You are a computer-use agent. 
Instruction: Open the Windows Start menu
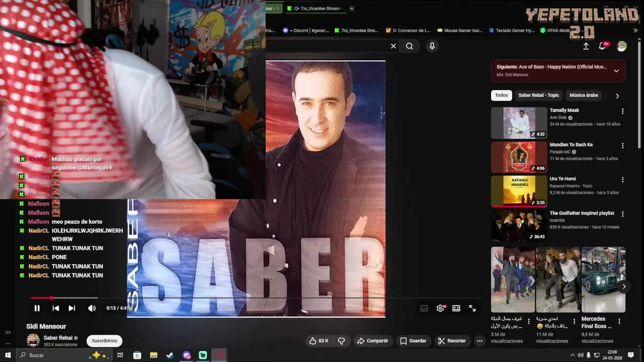point(8,355)
